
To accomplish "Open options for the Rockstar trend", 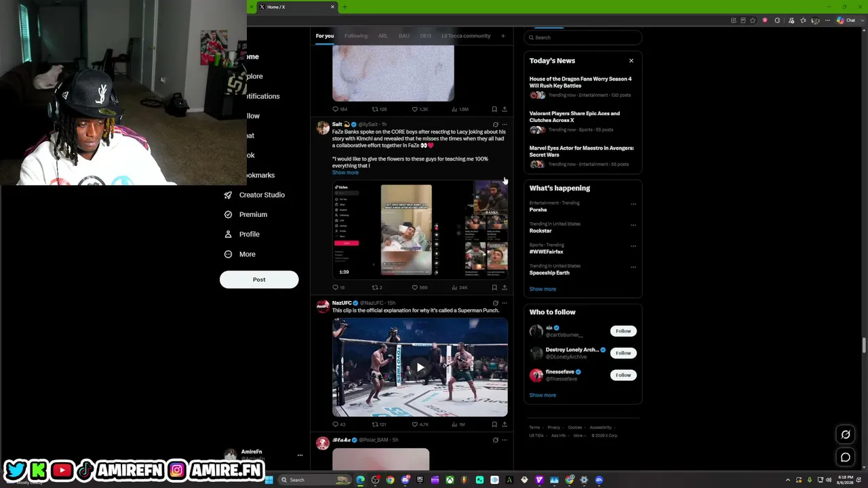I will 633,225.
